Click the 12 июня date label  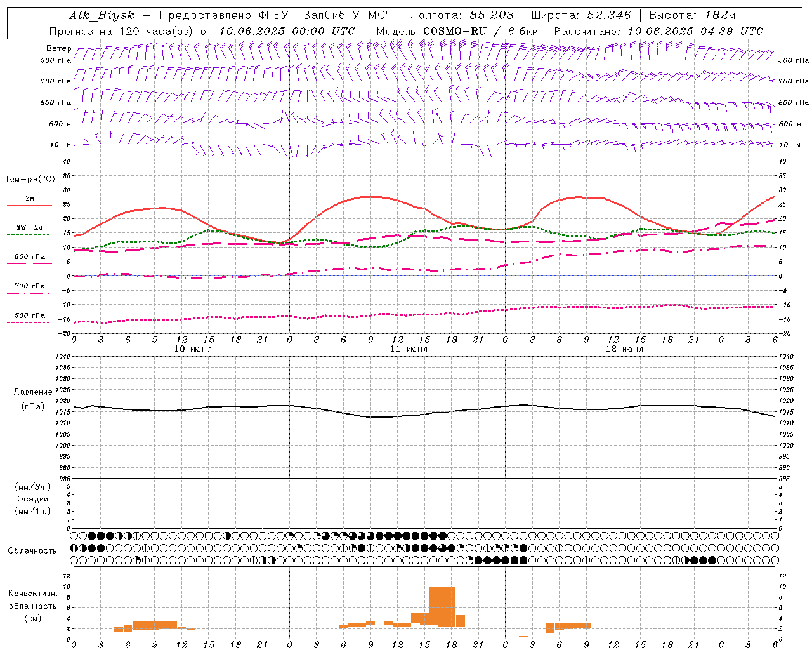pyautogui.click(x=625, y=349)
